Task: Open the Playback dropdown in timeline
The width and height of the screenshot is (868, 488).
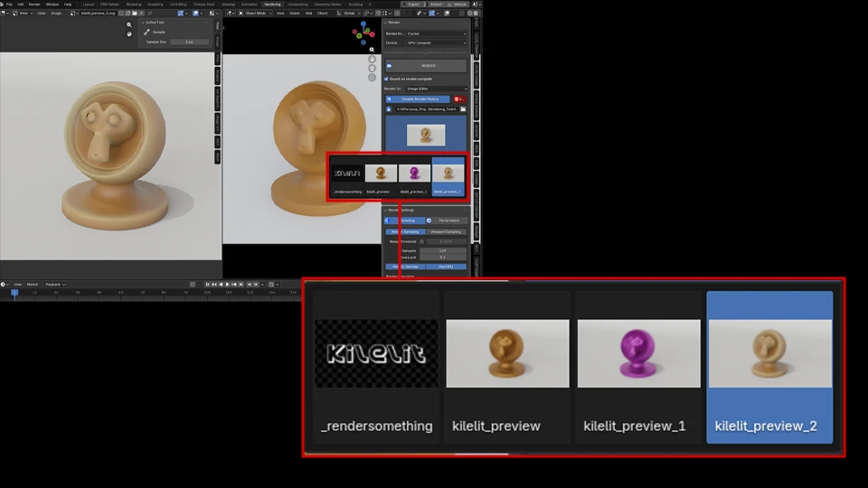Action: (55, 285)
